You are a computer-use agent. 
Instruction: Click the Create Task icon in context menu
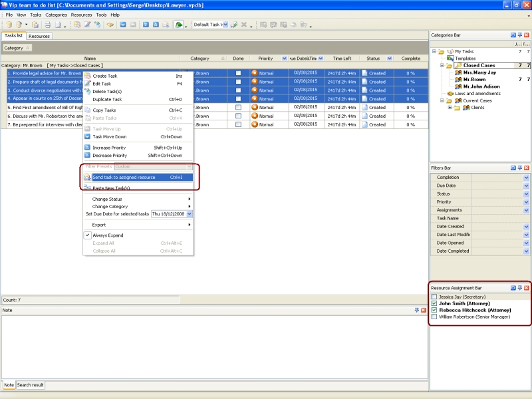(87, 76)
